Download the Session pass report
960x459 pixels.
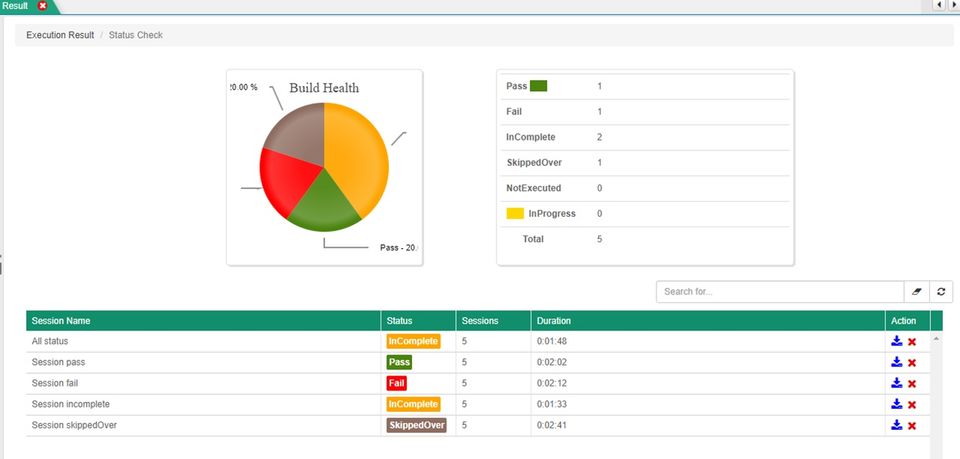(x=896, y=362)
